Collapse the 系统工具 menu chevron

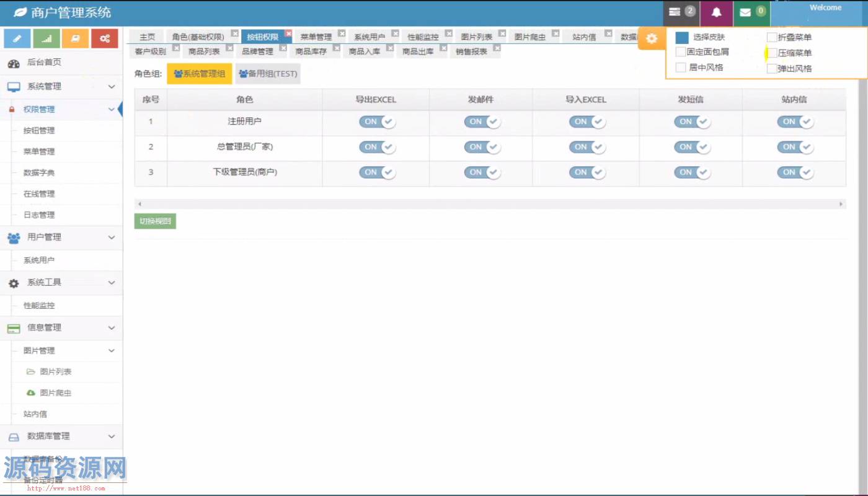click(x=112, y=283)
